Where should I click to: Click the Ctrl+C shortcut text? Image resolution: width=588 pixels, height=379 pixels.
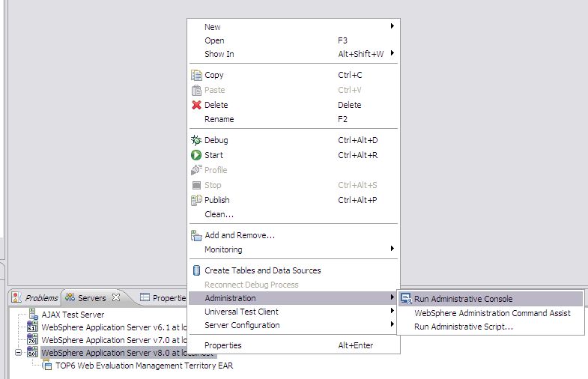[350, 75]
